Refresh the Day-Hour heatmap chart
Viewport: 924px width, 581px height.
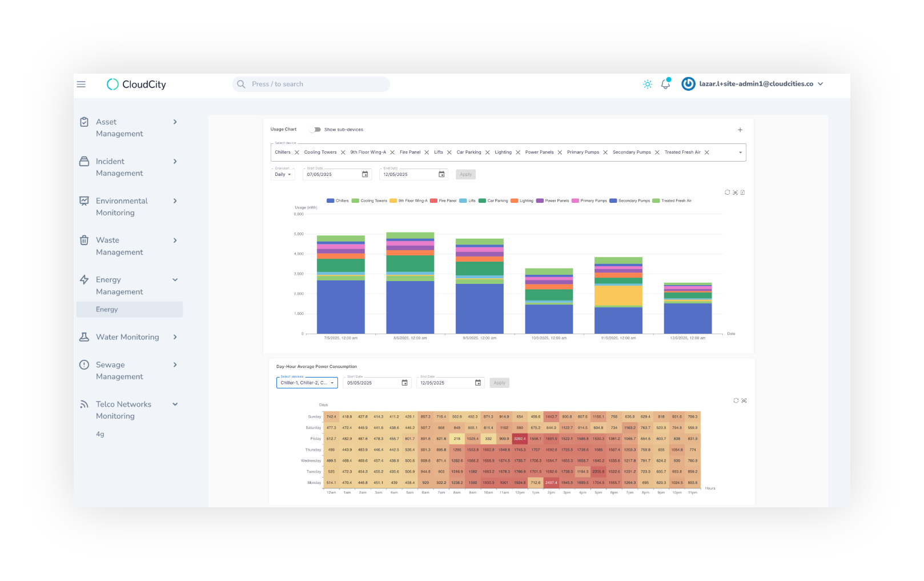(736, 401)
